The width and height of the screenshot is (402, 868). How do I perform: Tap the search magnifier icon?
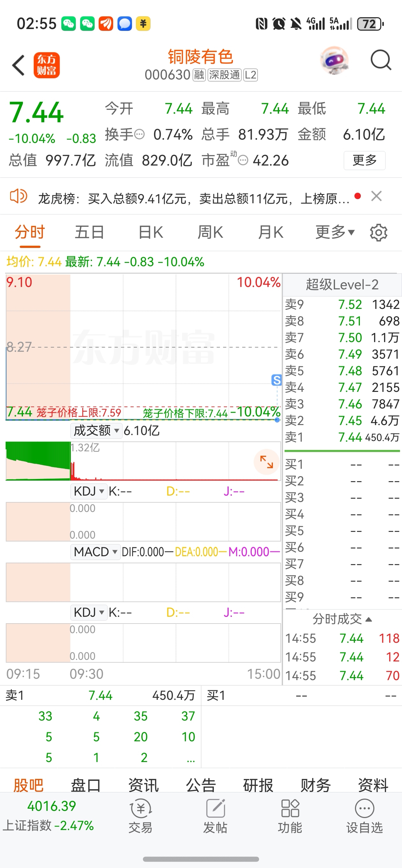pos(381,61)
